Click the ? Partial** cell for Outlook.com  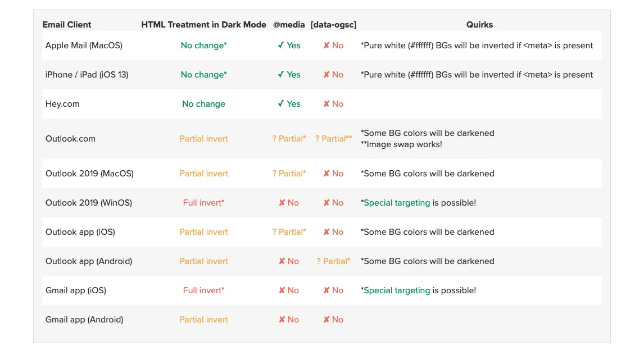coord(333,139)
